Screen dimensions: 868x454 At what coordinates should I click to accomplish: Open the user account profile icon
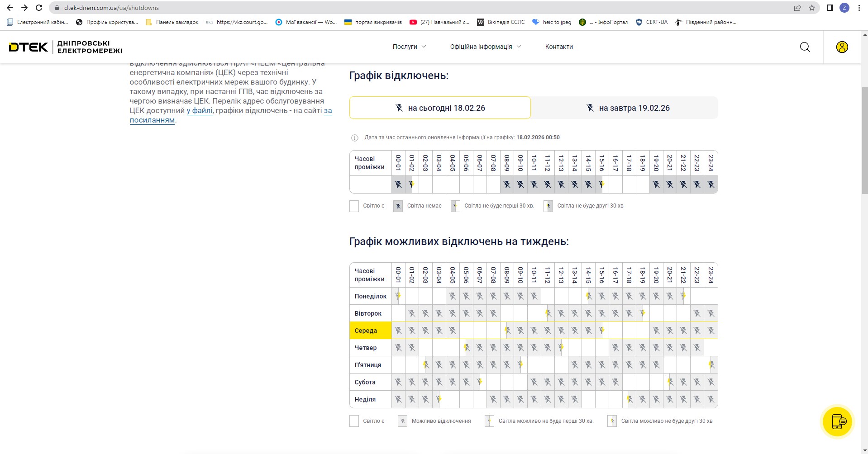click(842, 47)
